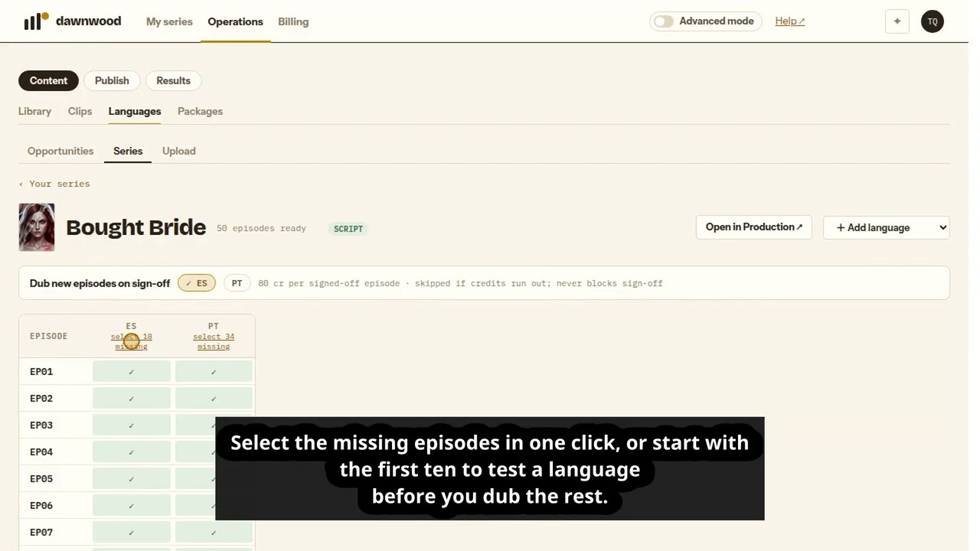Open Operations in top navigation

pos(235,21)
